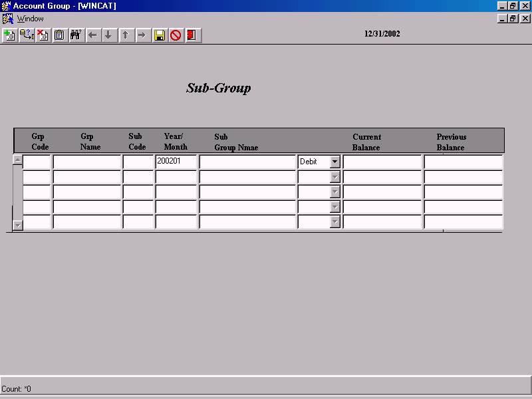Select the Year/Month field showing 200201
Screen dimensions: 532x399
pyautogui.click(x=176, y=161)
